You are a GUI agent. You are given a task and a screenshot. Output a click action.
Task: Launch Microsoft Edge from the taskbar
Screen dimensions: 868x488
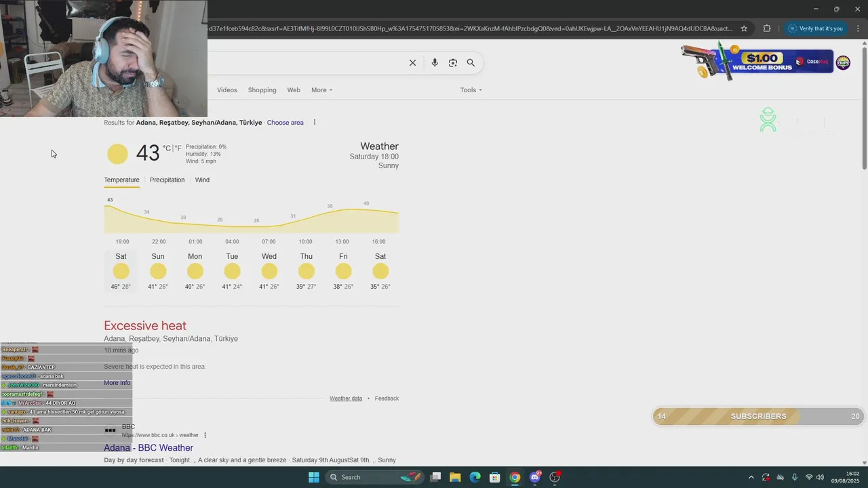475,477
